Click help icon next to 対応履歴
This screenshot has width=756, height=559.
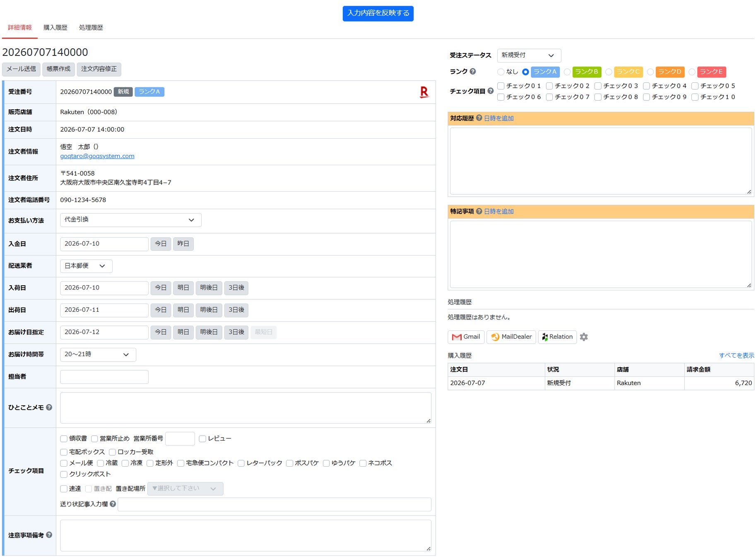pos(479,118)
